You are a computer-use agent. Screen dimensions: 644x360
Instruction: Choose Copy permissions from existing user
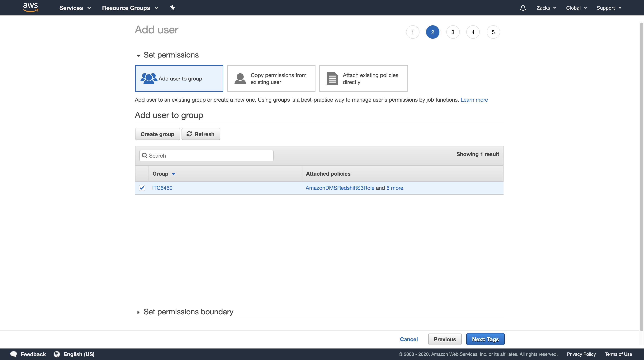pos(271,79)
